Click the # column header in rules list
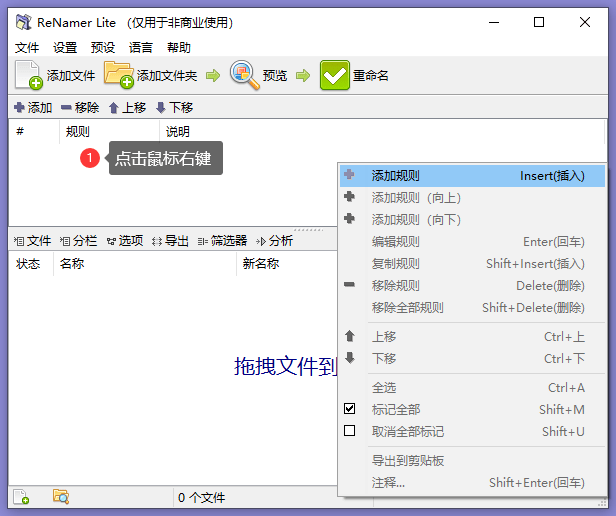 point(34,131)
